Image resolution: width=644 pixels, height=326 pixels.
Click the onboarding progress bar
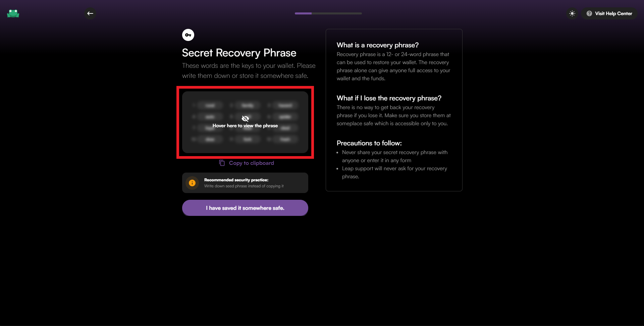click(328, 13)
